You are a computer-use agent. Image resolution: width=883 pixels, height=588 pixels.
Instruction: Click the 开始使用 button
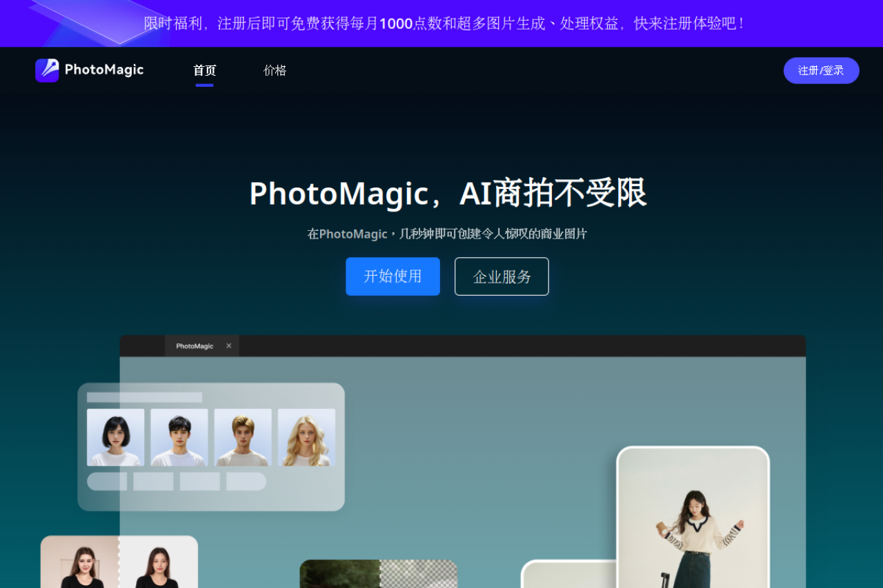393,276
